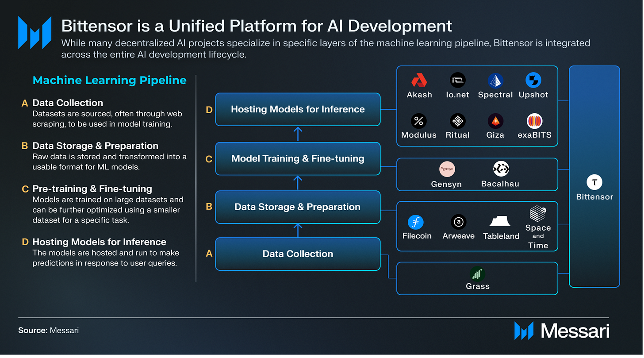Click the 'Bittensor' label in the tall right column
The width and height of the screenshot is (644, 358).
(x=594, y=197)
